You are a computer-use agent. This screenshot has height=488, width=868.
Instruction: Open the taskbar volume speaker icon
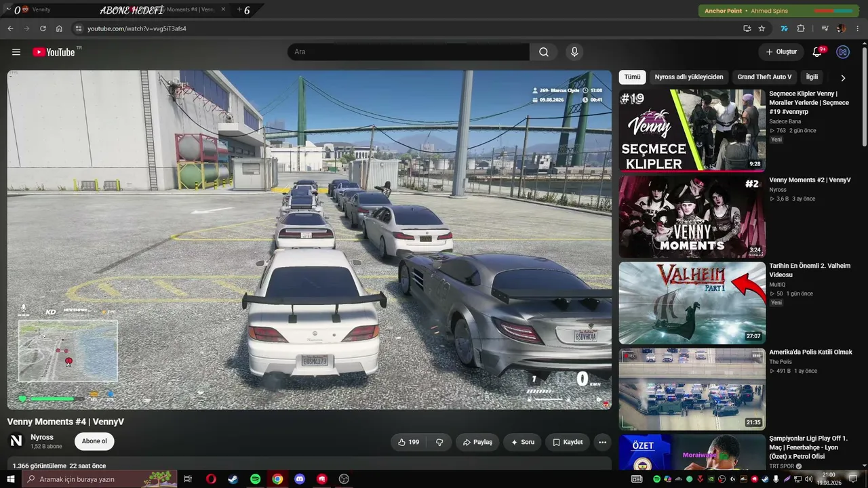point(809,479)
